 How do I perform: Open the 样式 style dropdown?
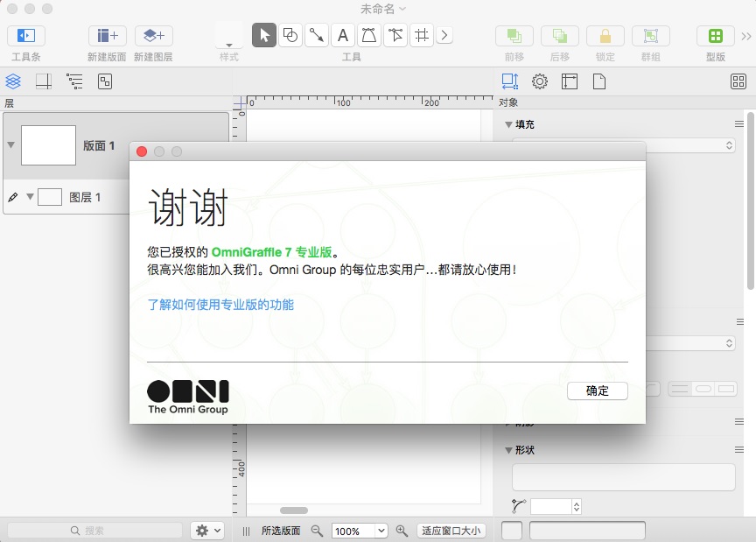(229, 36)
